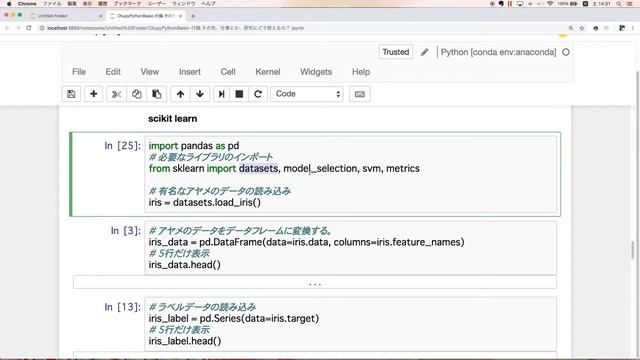
Task: Open the Insert menu
Action: 190,72
